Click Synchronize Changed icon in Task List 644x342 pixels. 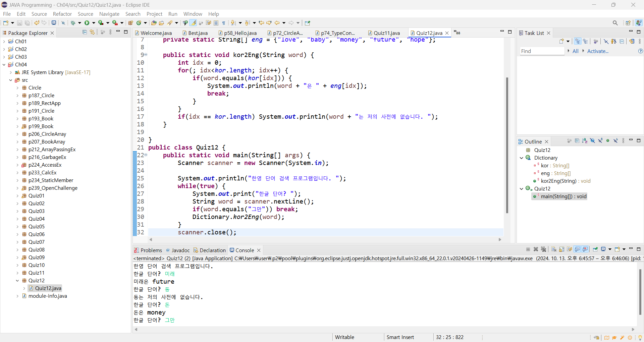[x=632, y=41]
